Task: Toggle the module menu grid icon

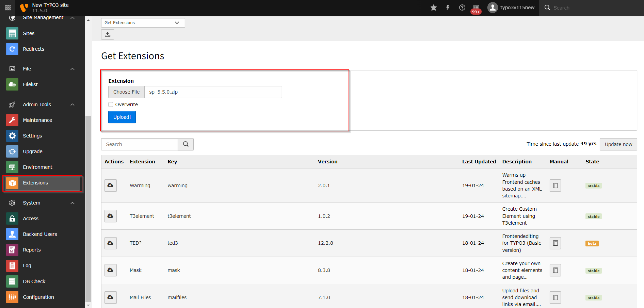Action: point(8,8)
